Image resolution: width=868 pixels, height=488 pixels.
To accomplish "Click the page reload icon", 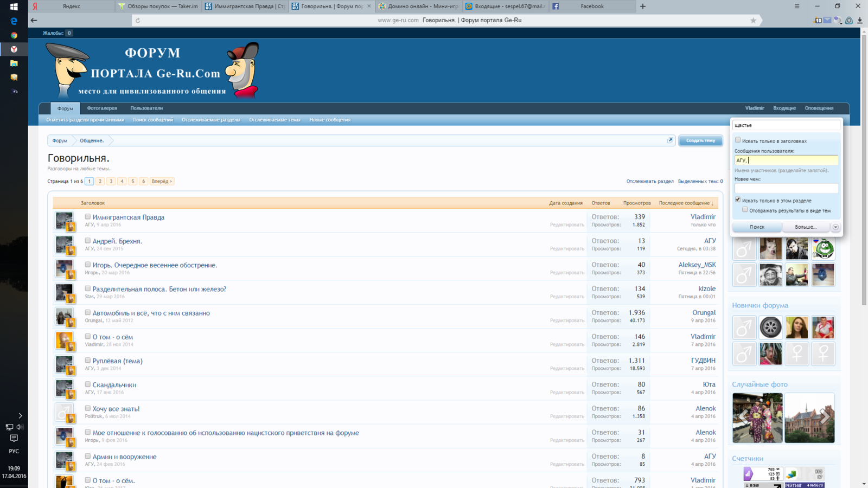I will click(x=138, y=21).
